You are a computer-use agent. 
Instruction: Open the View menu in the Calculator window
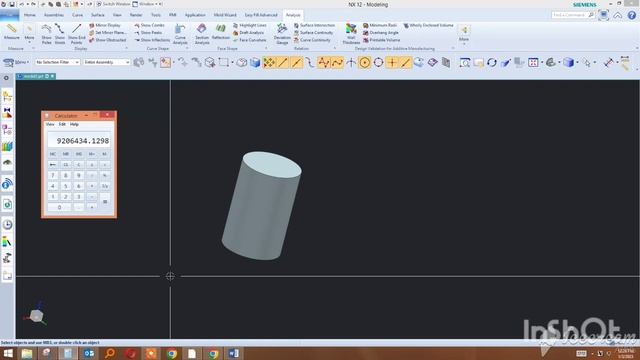pos(50,124)
